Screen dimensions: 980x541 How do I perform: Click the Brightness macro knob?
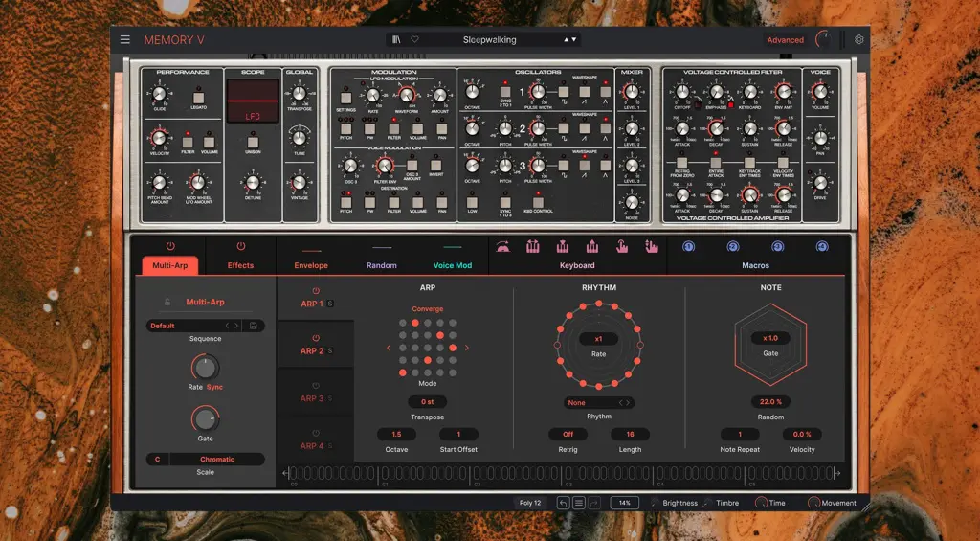click(x=655, y=503)
